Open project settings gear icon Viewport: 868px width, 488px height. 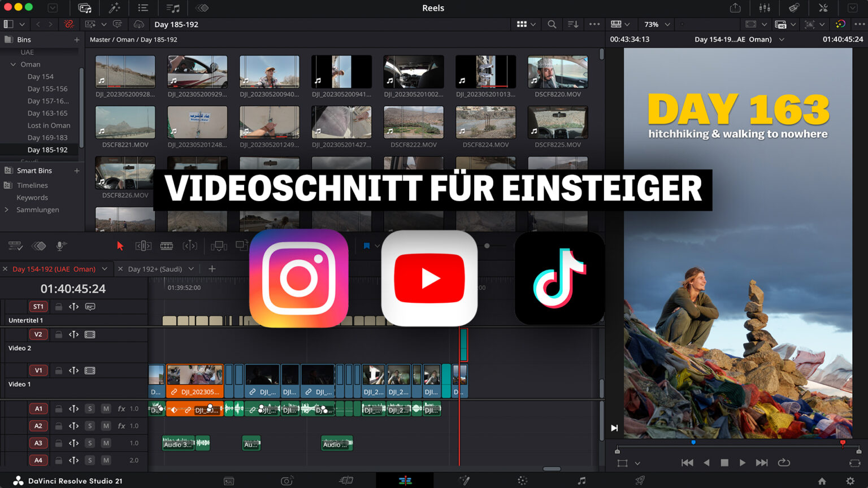[x=850, y=481]
